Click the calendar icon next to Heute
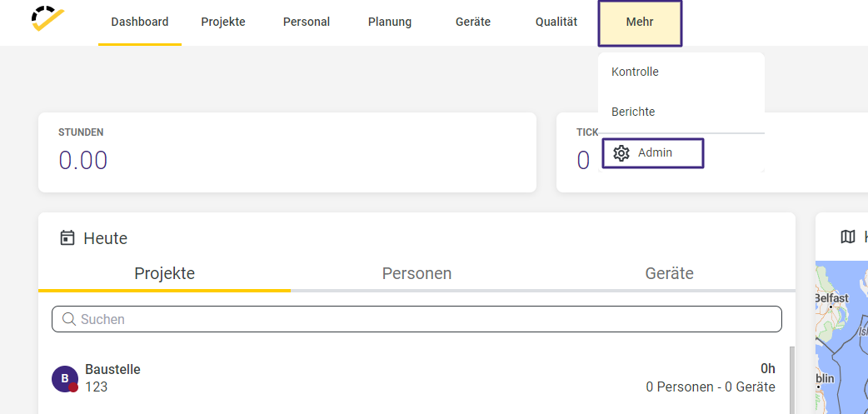This screenshot has height=414, width=868. tap(67, 238)
